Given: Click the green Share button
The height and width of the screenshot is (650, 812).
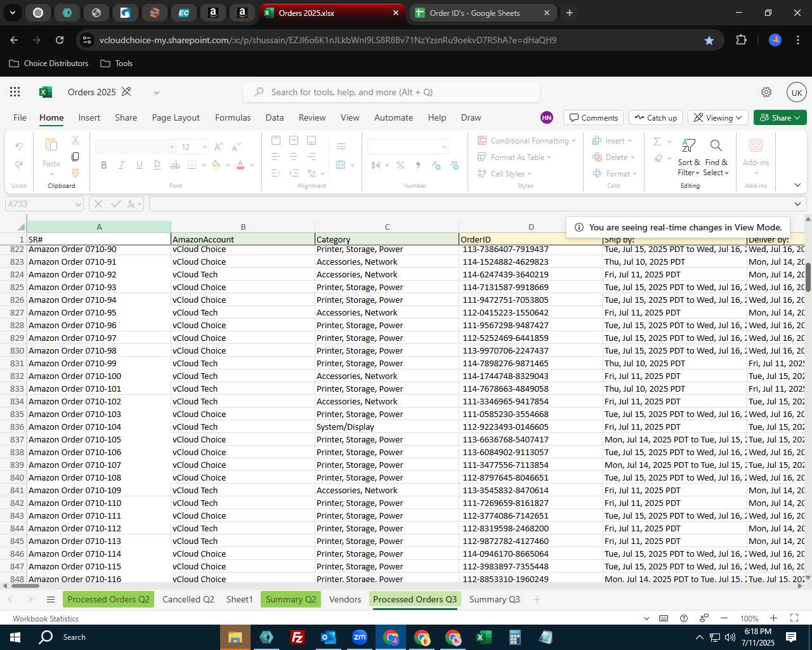Looking at the screenshot, I should pos(780,118).
